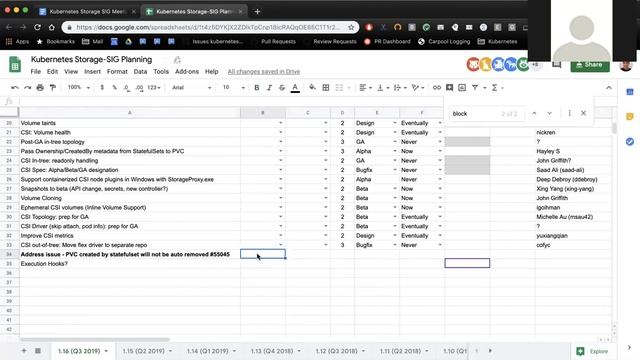Open text wrapping options
This screenshot has width=640, height=360.
coord(399,88)
